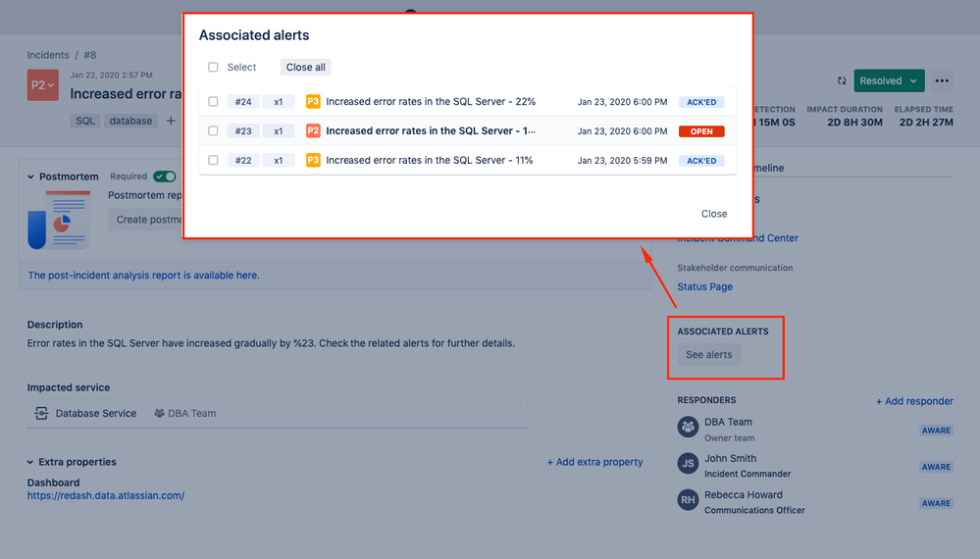Click the DBA Team responder avatar
Image resolution: width=980 pixels, height=559 pixels.
(688, 428)
